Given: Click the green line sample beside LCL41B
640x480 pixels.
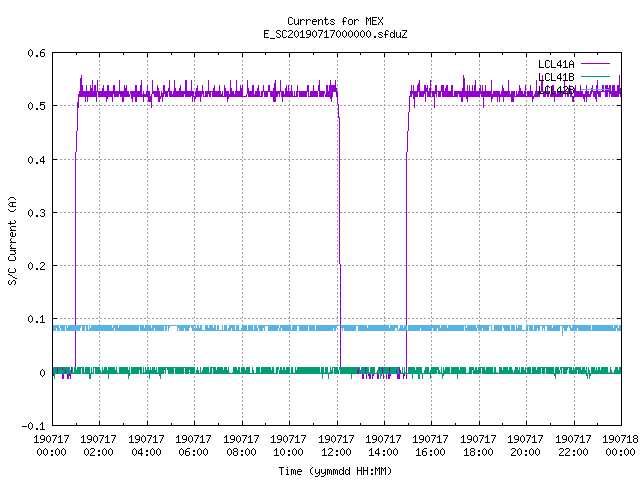Looking at the screenshot, I should click(x=595, y=76).
